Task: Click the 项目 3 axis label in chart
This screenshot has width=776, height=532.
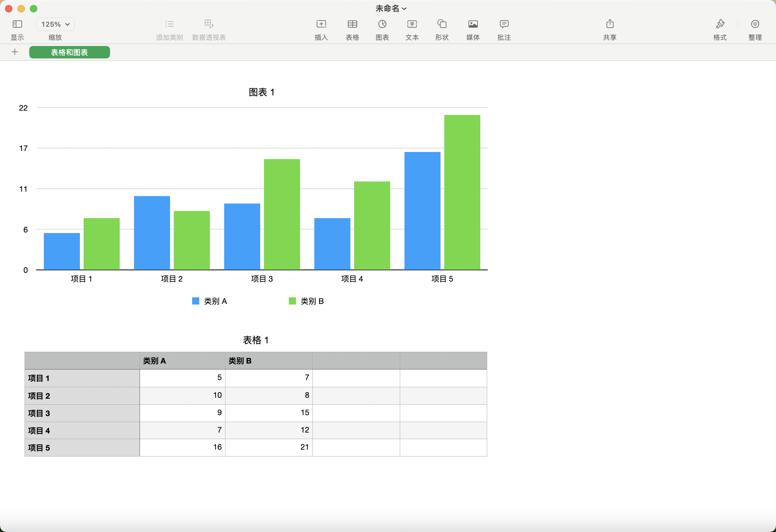Action: [262, 279]
